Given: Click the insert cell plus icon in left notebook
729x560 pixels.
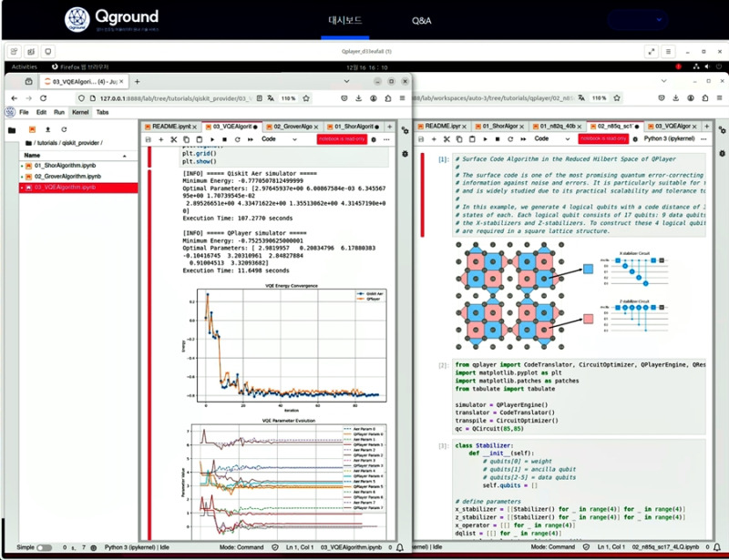Looking at the screenshot, I should 161,139.
